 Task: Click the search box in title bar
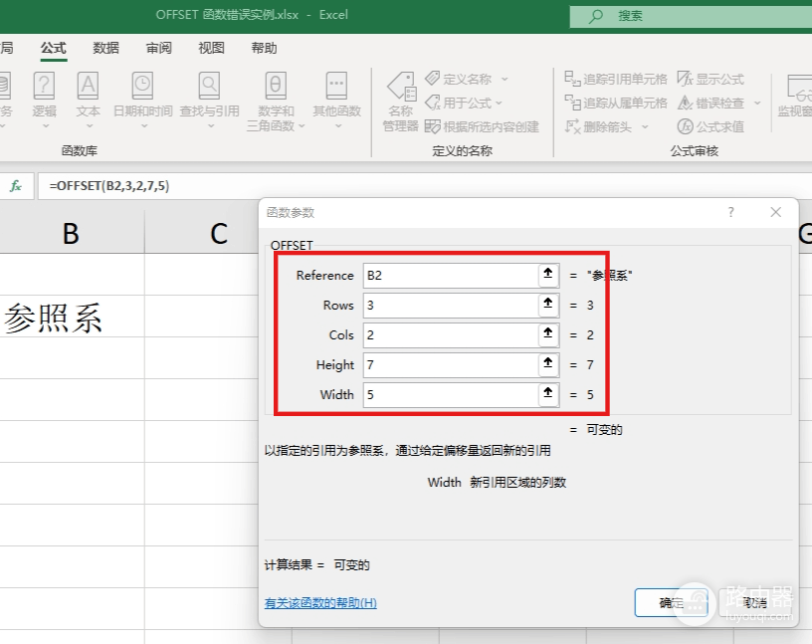click(x=691, y=16)
